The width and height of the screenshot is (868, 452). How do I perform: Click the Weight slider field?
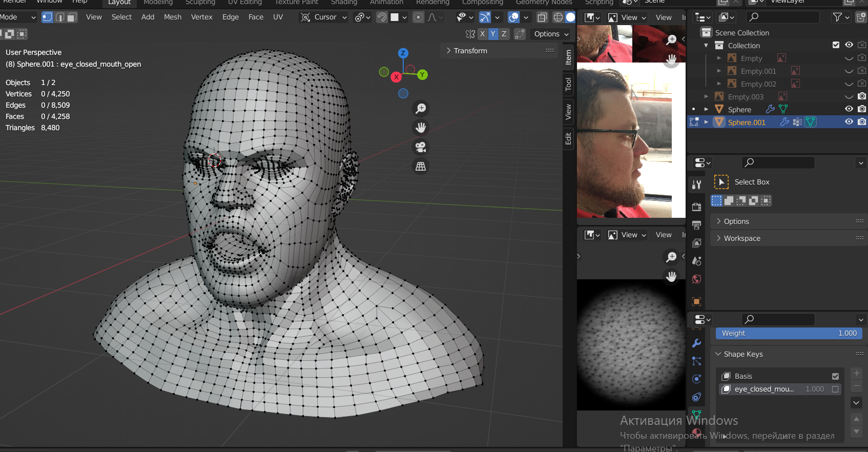(789, 333)
